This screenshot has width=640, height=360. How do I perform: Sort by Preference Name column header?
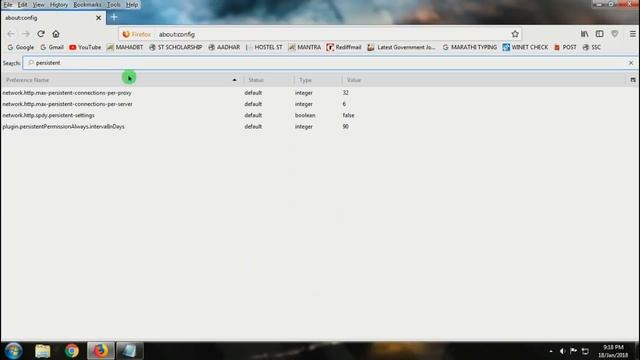click(121, 80)
